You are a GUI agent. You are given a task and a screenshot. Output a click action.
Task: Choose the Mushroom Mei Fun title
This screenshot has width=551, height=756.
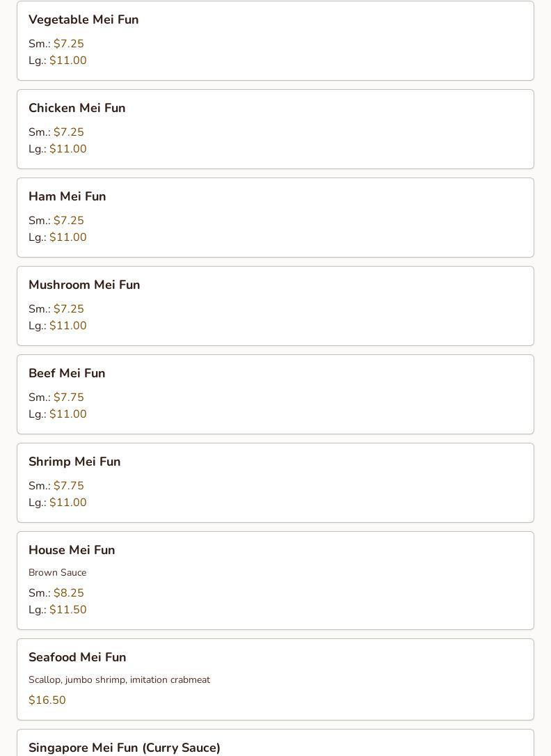(x=84, y=285)
